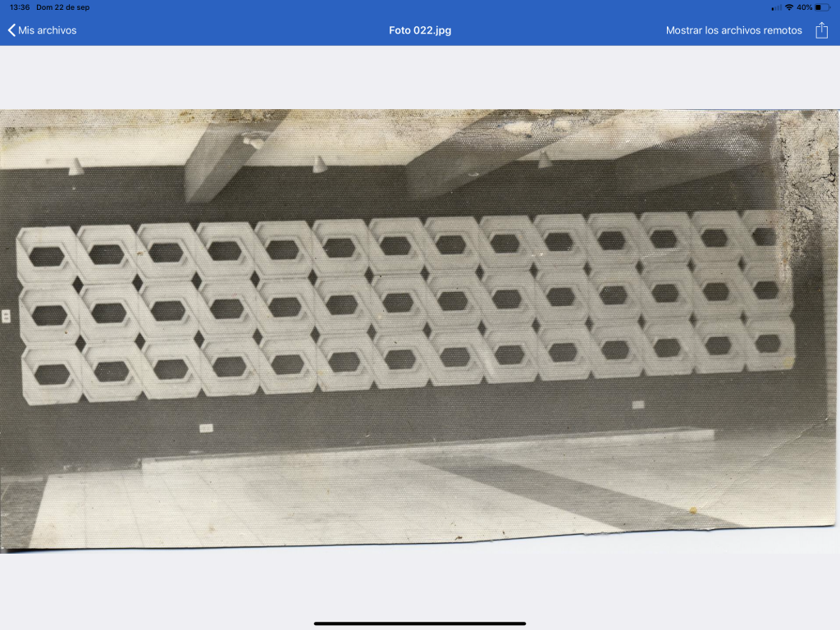This screenshot has width=840, height=630.
Task: Open the share icon at top right
Action: pos(821,30)
